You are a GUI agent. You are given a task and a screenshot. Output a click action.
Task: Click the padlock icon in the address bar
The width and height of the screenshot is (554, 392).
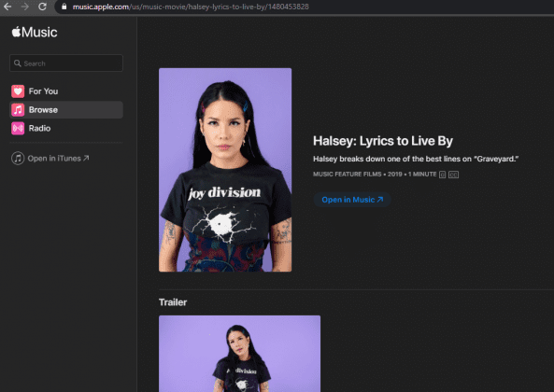pos(64,7)
